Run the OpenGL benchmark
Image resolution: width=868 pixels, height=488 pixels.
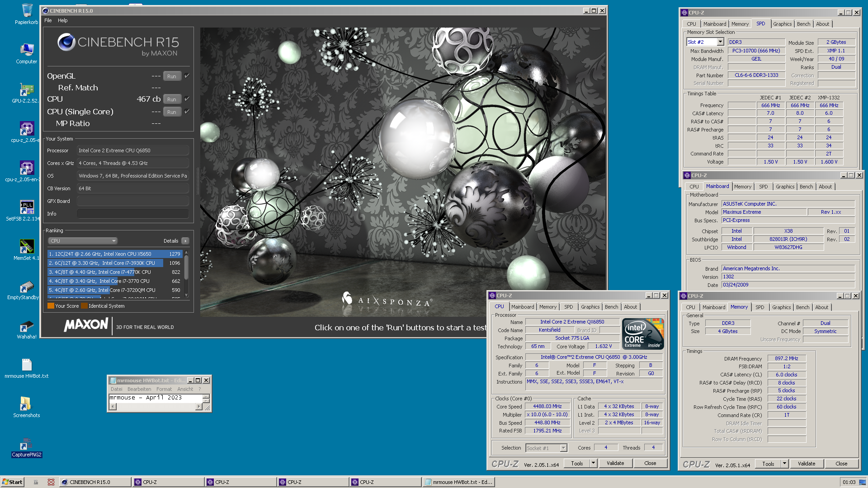[172, 76]
